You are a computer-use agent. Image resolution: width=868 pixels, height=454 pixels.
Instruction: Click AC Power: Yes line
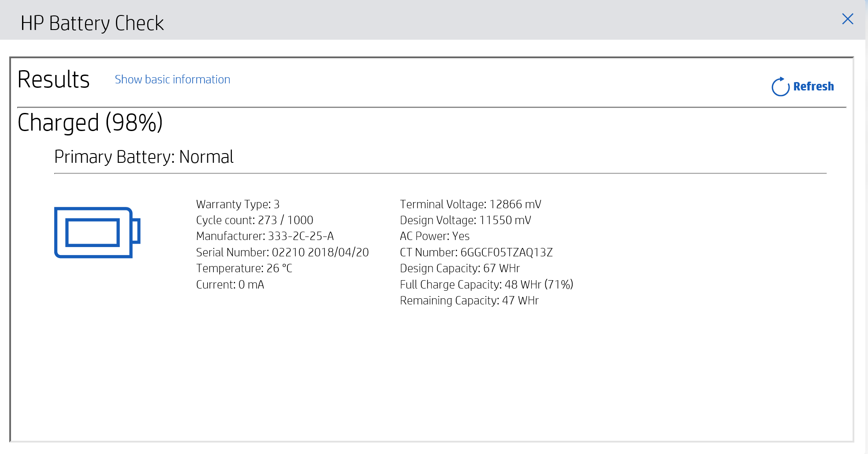[x=435, y=236]
